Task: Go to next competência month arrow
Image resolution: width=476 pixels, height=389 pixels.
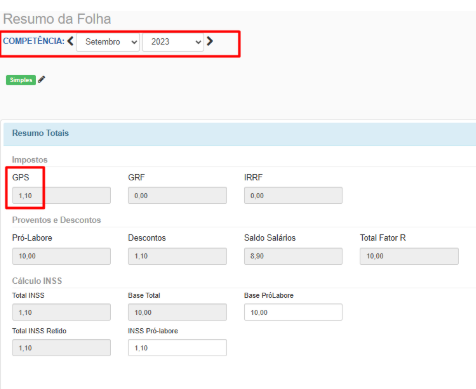Action: (x=210, y=41)
